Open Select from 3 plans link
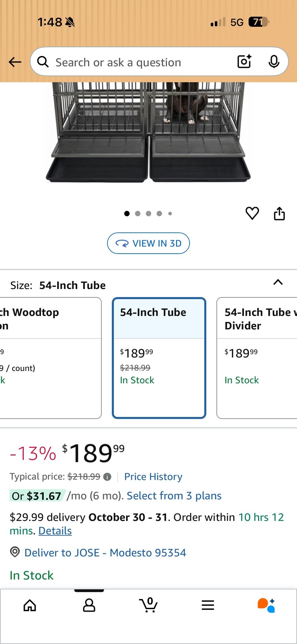 tap(174, 496)
